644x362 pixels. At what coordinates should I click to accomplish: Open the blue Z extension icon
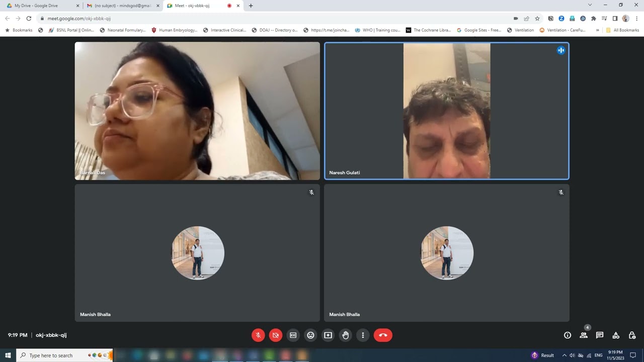[561, 18]
